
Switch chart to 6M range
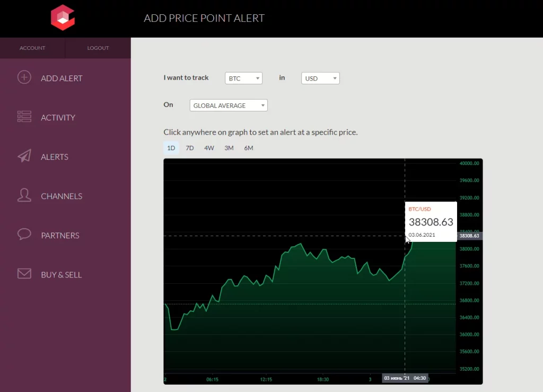[x=248, y=148]
